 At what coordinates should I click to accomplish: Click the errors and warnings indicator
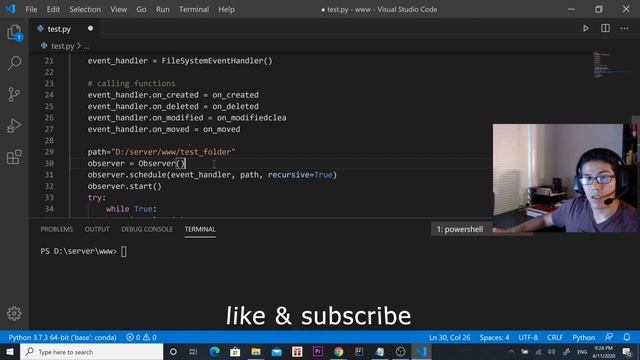pyautogui.click(x=141, y=337)
